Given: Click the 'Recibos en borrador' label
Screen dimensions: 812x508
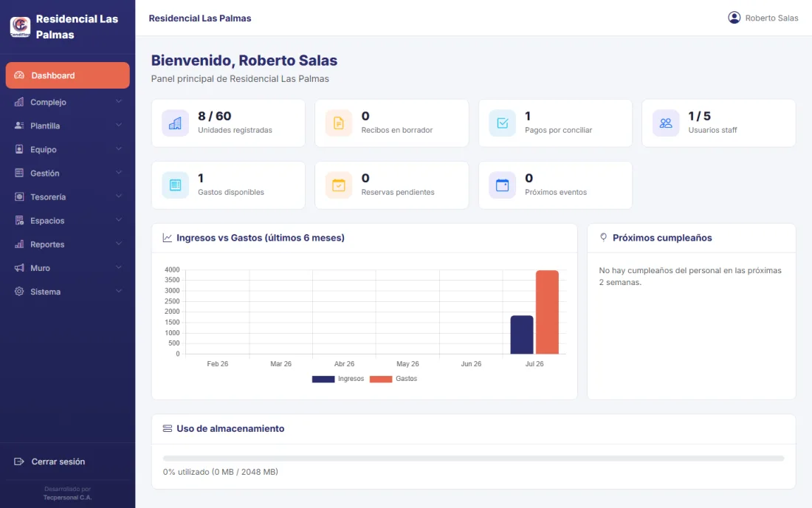Looking at the screenshot, I should (x=396, y=130).
